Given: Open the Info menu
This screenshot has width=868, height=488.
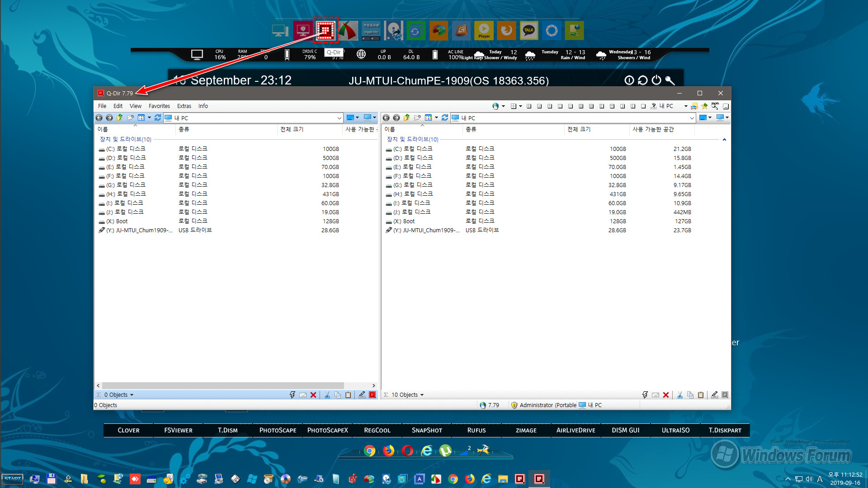Looking at the screenshot, I should click(203, 106).
